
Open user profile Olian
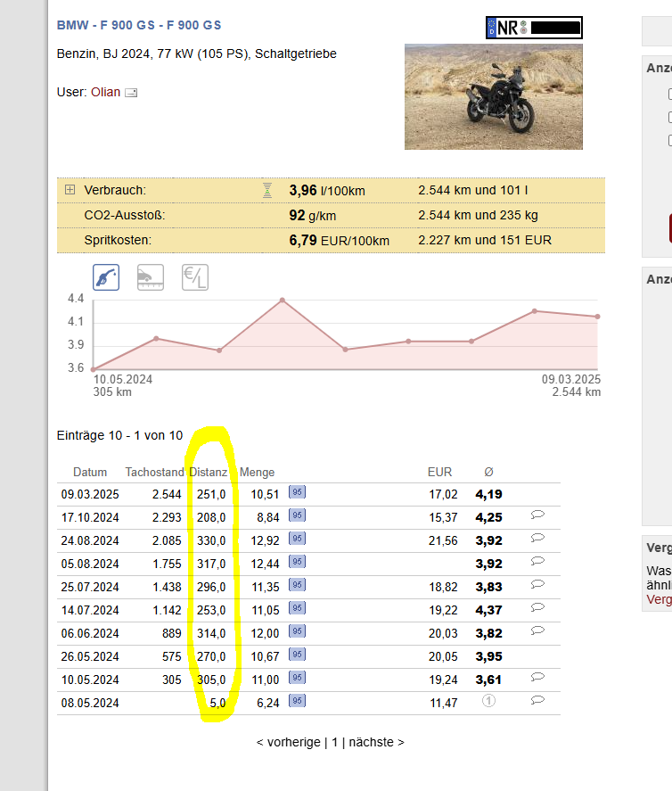coord(105,92)
